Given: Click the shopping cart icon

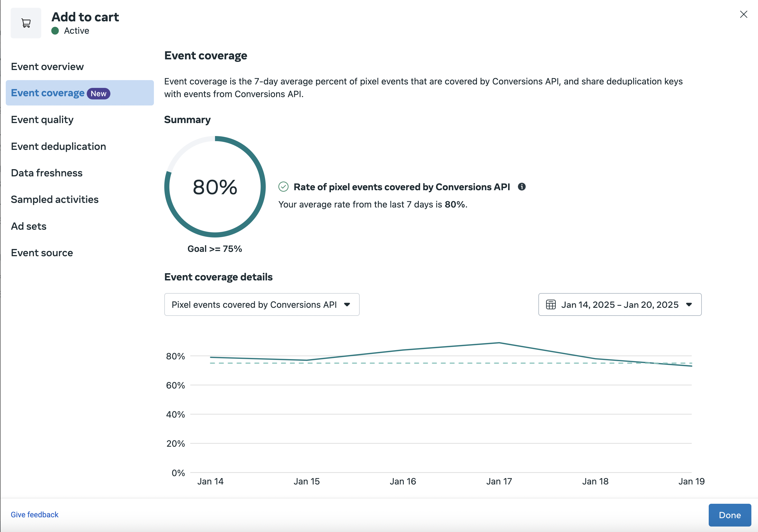Looking at the screenshot, I should click(26, 23).
